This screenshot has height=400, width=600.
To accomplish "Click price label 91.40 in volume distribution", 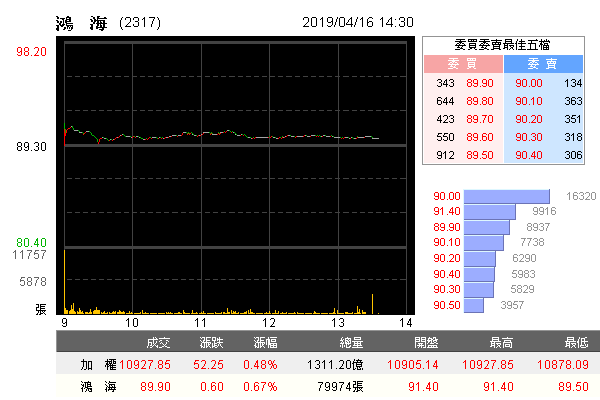I will point(447,211).
